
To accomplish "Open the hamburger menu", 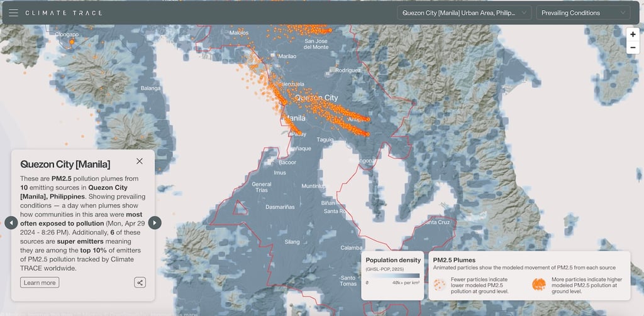I will coord(13,13).
